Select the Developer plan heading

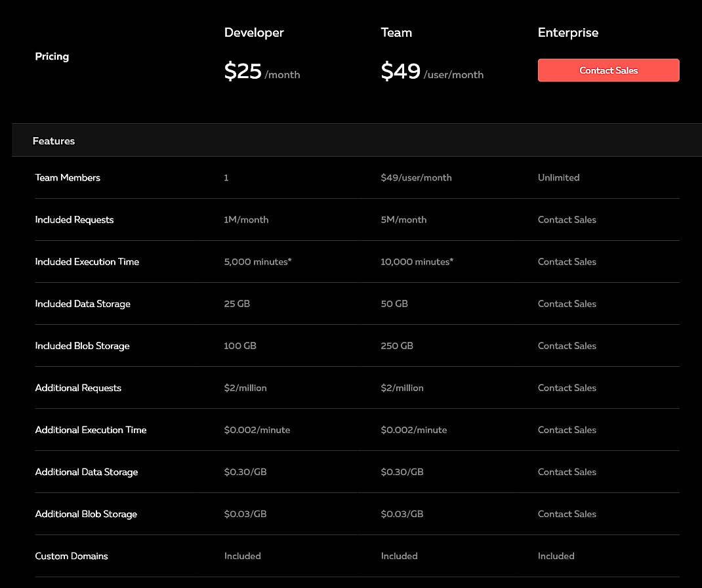point(254,33)
